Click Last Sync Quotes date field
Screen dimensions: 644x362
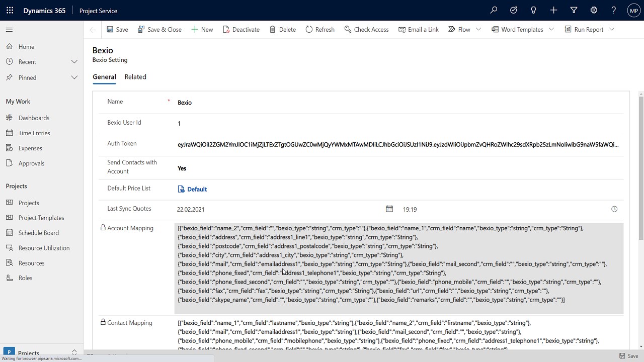pyautogui.click(x=279, y=210)
